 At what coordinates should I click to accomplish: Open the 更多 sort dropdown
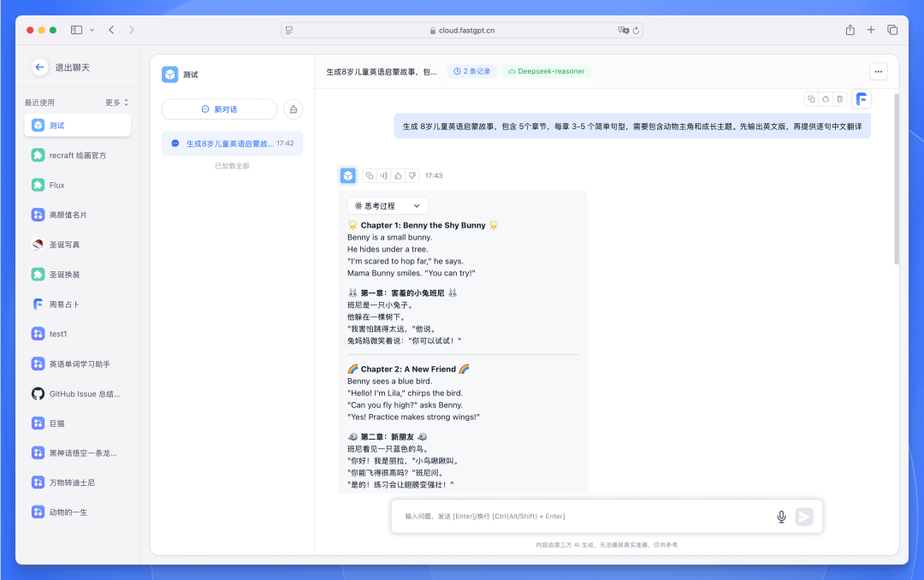pos(116,103)
